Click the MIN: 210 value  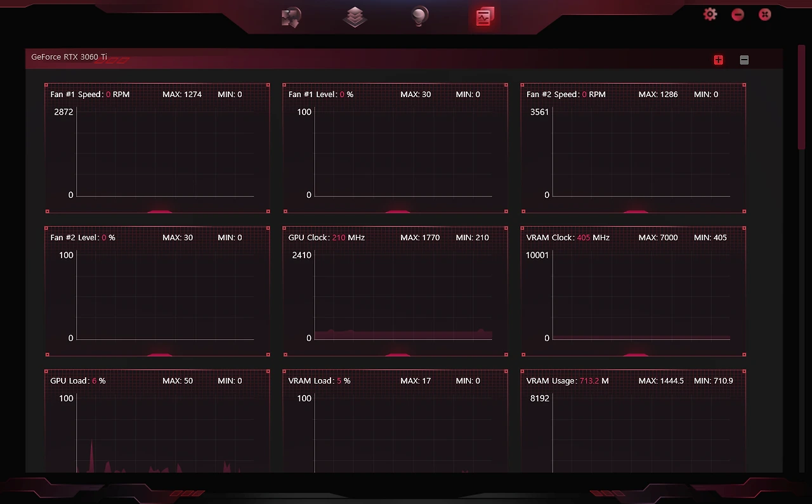473,238
